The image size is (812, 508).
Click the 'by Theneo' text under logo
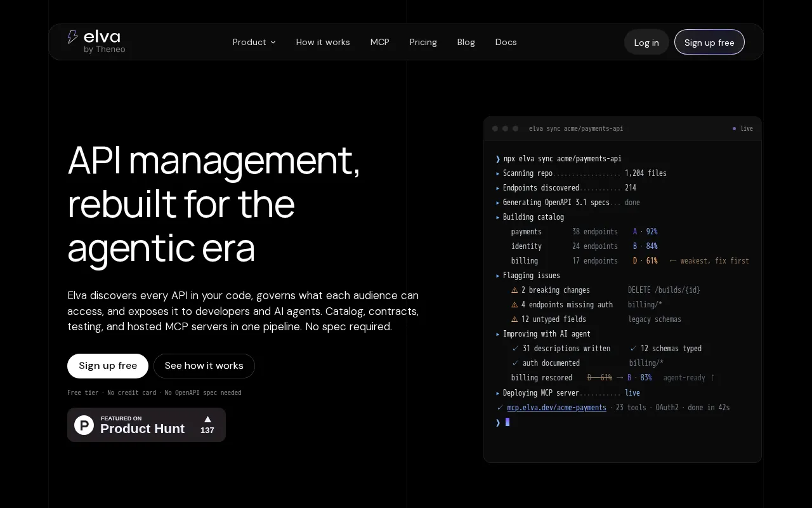pyautogui.click(x=105, y=50)
